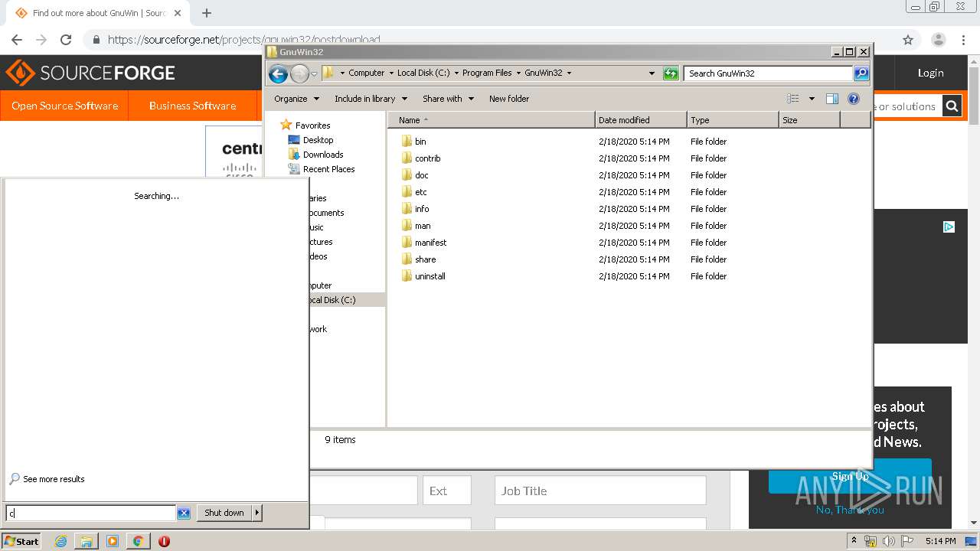Select the uninstall folder icon
The height and width of the screenshot is (551, 980).
pyautogui.click(x=407, y=276)
